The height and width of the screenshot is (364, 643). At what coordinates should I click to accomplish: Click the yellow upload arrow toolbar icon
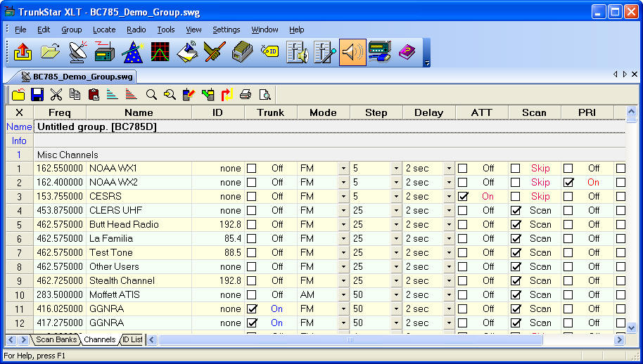point(23,52)
